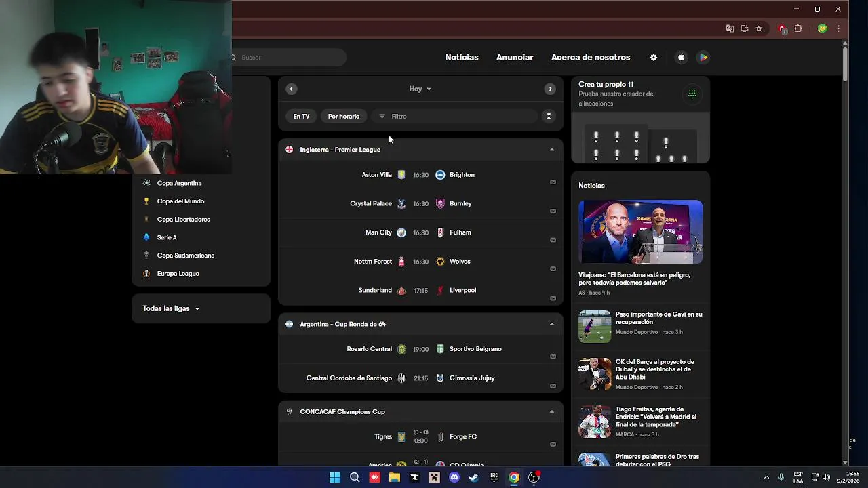Collapse the Argentina - Cup Ronda de 64 section
This screenshot has height=488, width=868.
coord(551,324)
